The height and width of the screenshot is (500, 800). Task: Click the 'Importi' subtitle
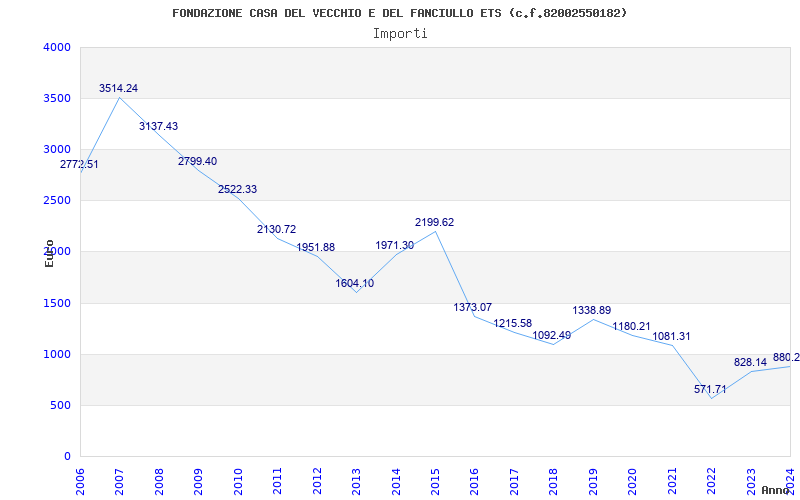(400, 34)
